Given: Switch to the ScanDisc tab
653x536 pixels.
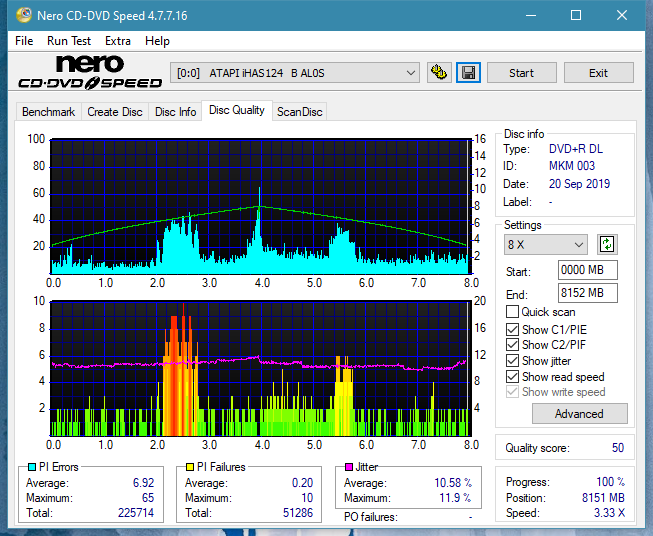Looking at the screenshot, I should 299,112.
